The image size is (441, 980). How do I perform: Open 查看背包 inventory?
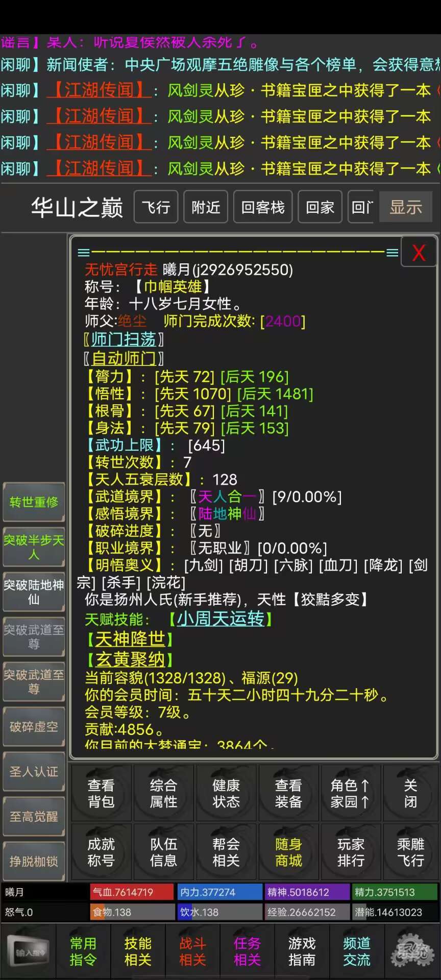pyautogui.click(x=101, y=793)
